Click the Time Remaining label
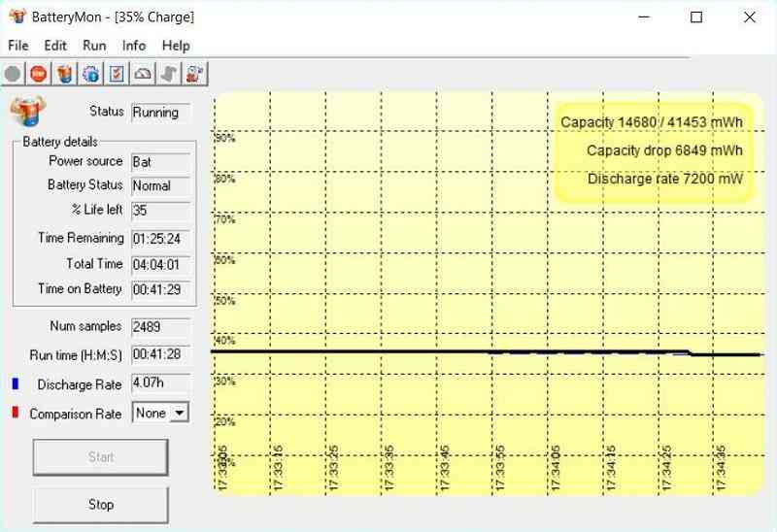Image resolution: width=777 pixels, height=532 pixels. coord(81,238)
